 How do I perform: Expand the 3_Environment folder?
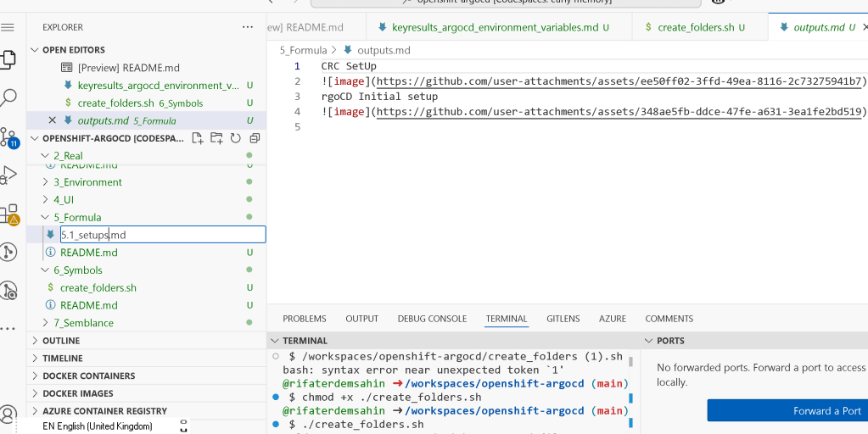[x=47, y=182]
